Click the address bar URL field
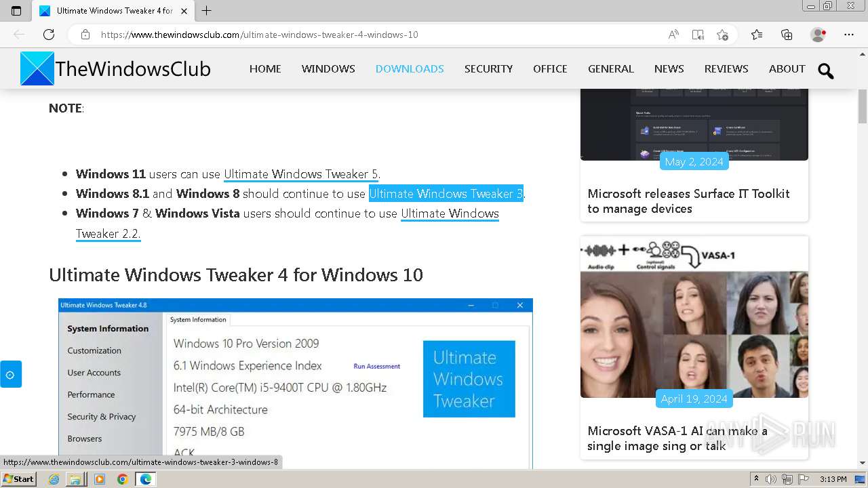Image resolution: width=868 pixels, height=488 pixels. 380,35
